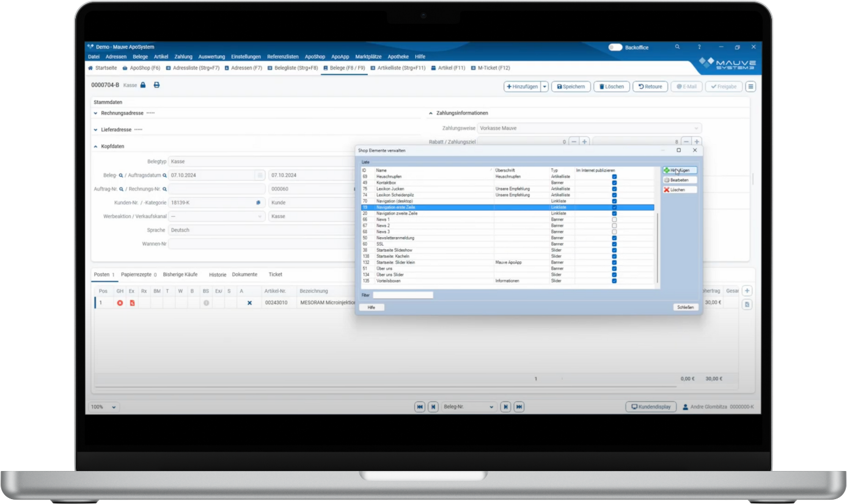Open the Einstellungen menu

[246, 57]
